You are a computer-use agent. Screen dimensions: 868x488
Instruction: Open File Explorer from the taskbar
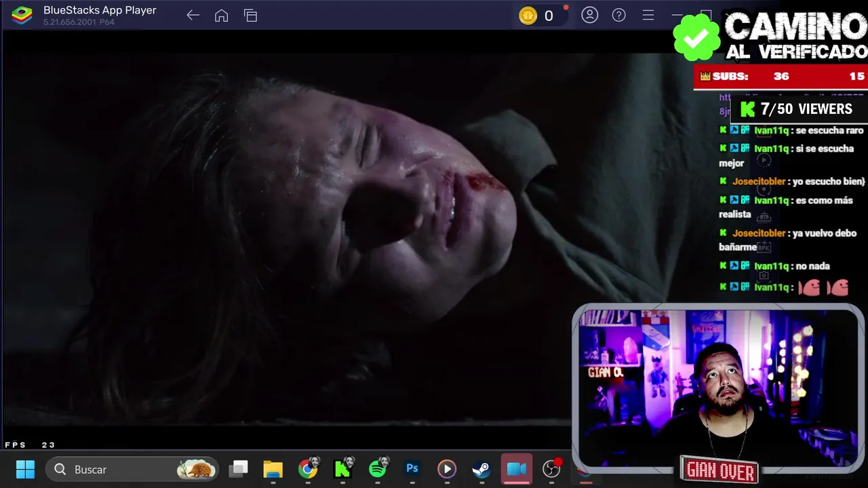point(273,469)
